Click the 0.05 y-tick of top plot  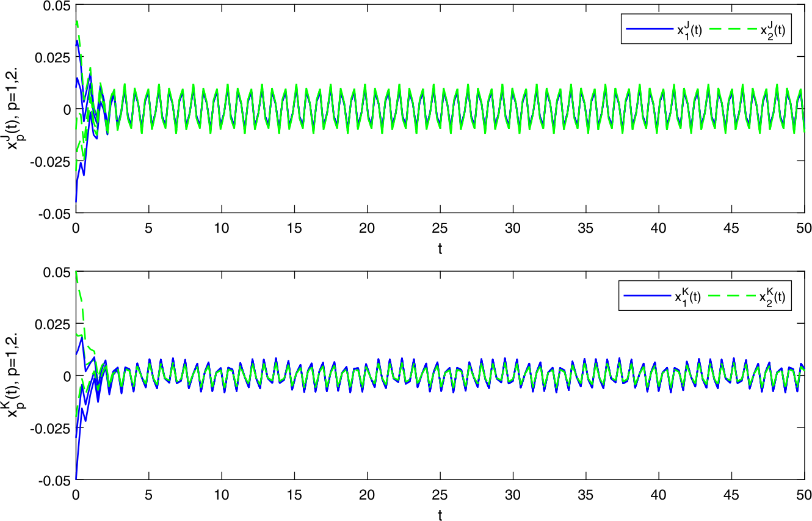[57, 5]
